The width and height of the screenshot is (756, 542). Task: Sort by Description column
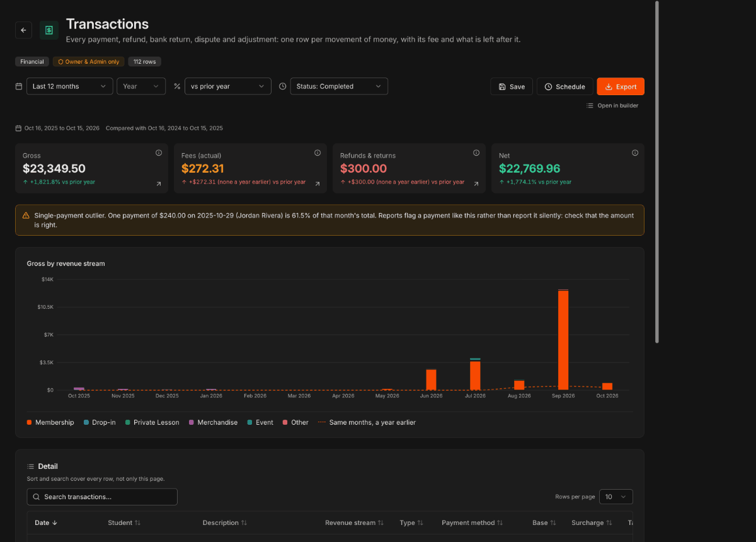pos(244,522)
